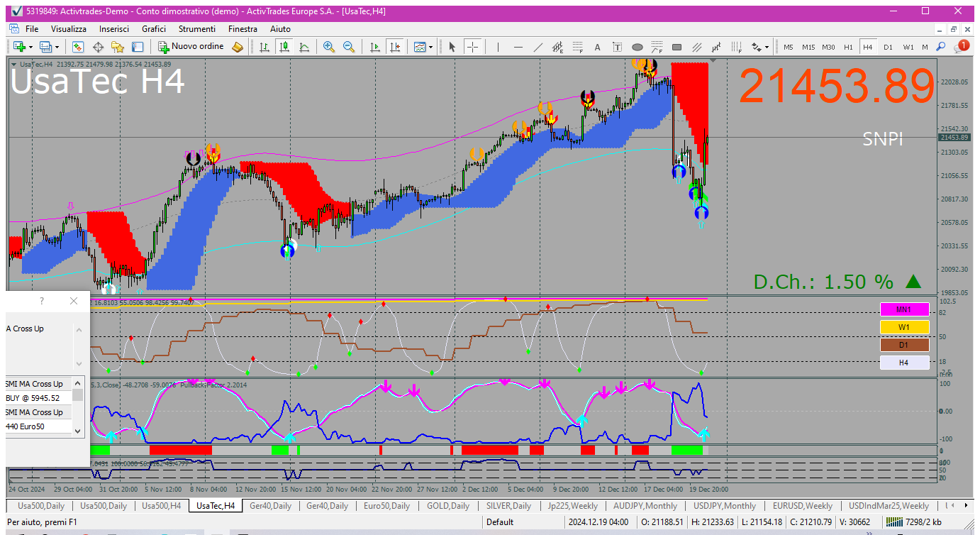Switch to M15 timeframe
The image size is (980, 535).
(x=808, y=47)
